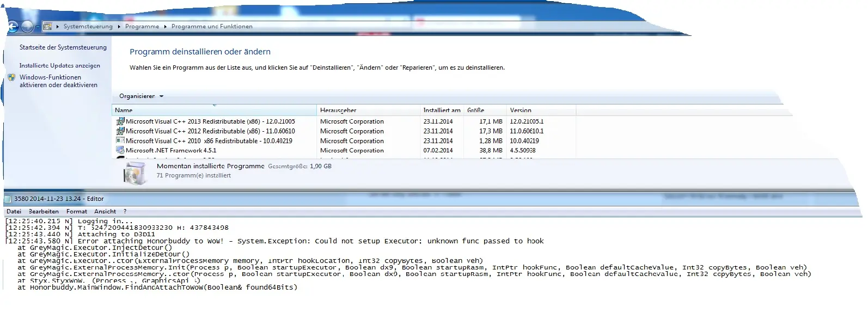Viewport: 868px width, 331px height.
Task: Click shield icon beside Windows-Funktionen
Action: (12, 78)
